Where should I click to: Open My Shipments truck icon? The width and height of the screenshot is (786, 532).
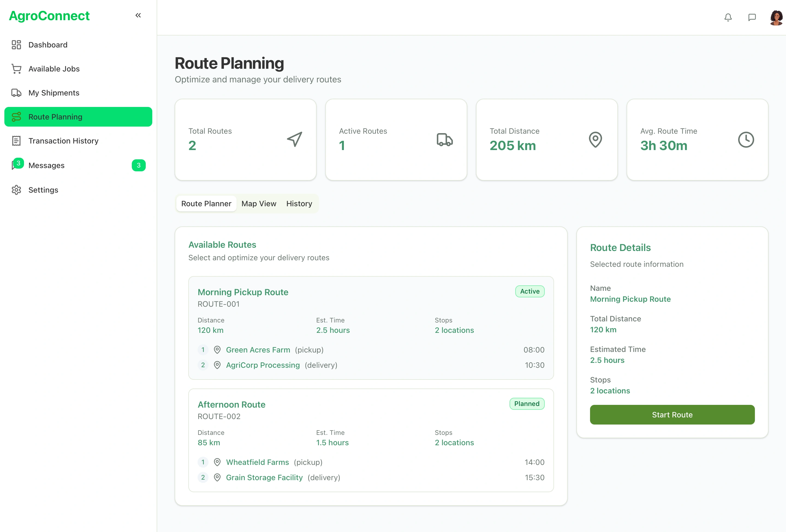[x=16, y=92]
